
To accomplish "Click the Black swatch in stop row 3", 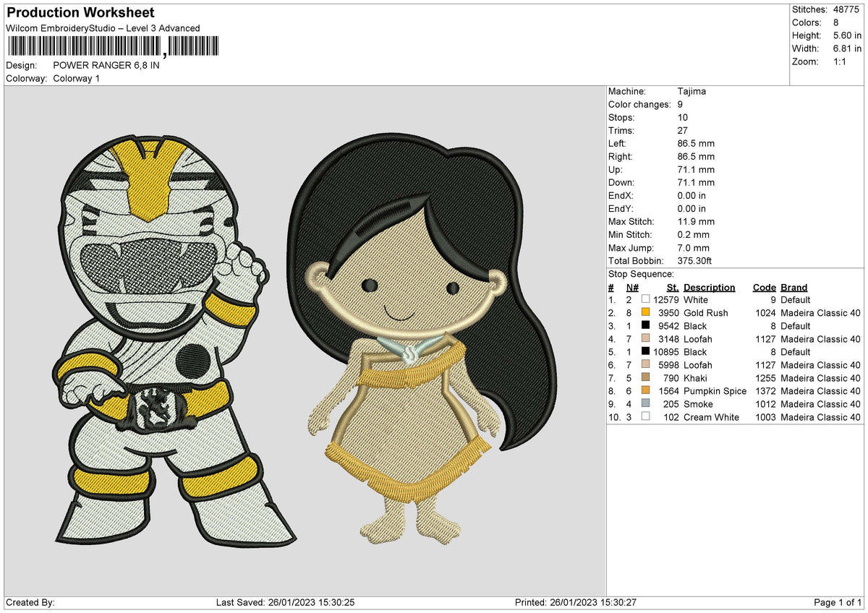I will (645, 325).
